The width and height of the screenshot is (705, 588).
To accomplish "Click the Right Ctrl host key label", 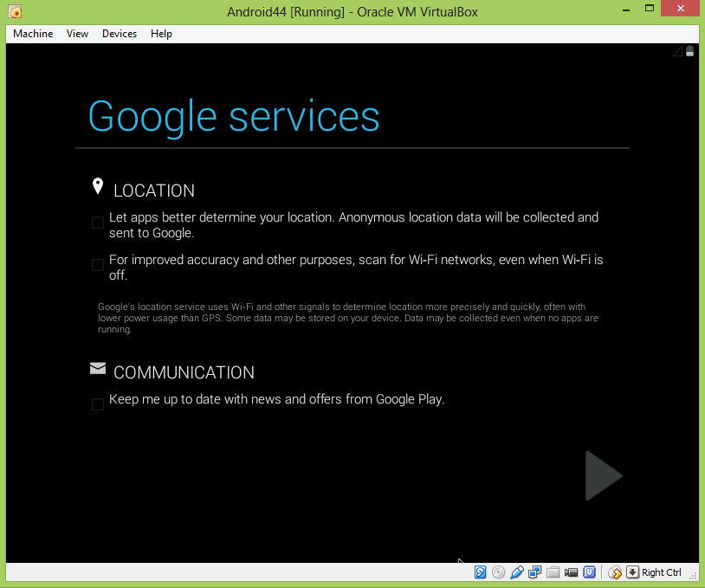I will (662, 572).
